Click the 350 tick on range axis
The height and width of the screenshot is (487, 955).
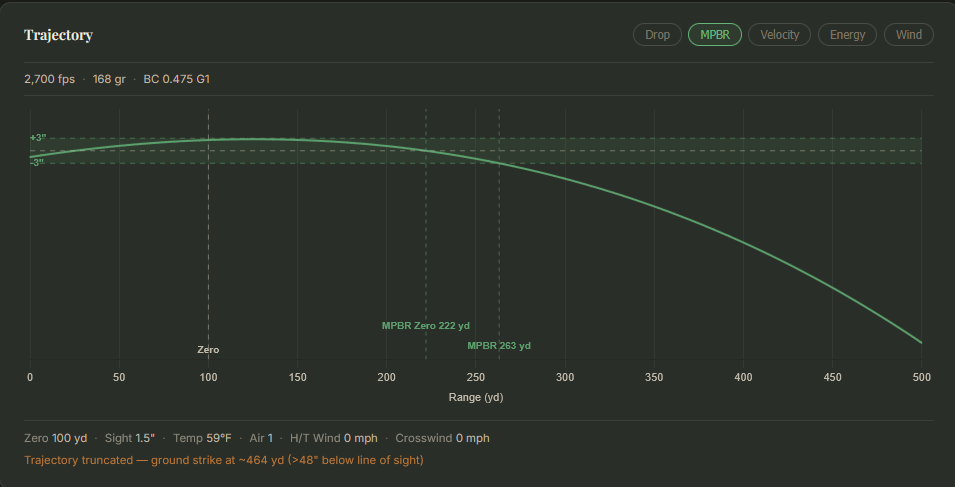654,377
